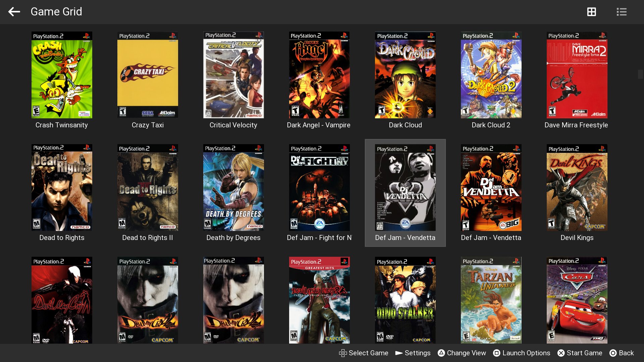Click the Start Game label
The image size is (644, 362).
click(x=585, y=353)
